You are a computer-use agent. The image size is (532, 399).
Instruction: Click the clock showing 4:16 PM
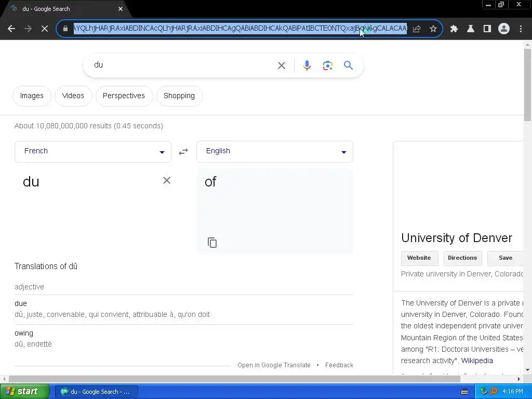513,392
